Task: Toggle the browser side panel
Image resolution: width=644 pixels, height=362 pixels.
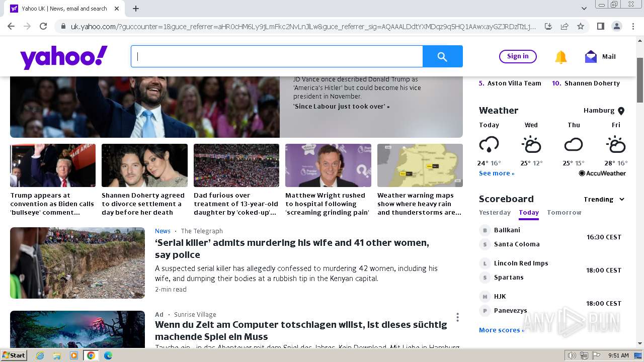Action: coord(600,26)
